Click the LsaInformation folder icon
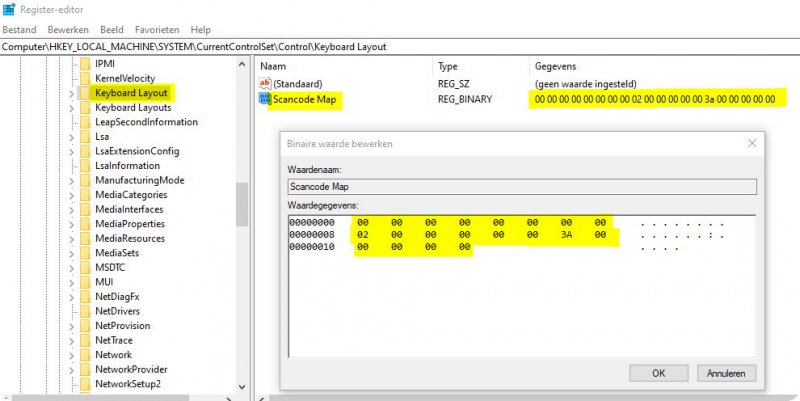The height and width of the screenshot is (401, 800). tap(85, 166)
